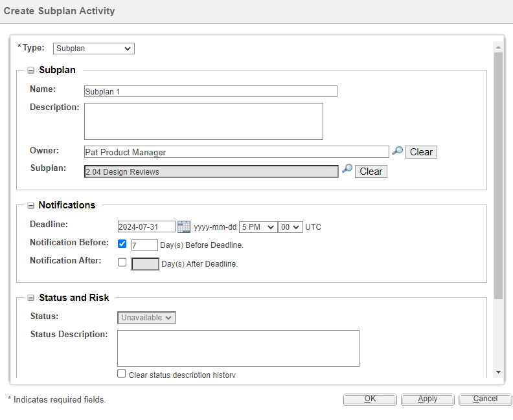Image resolution: width=513 pixels, height=420 pixels.
Task: Open the Status dropdown showing Unavailable
Action: click(146, 318)
